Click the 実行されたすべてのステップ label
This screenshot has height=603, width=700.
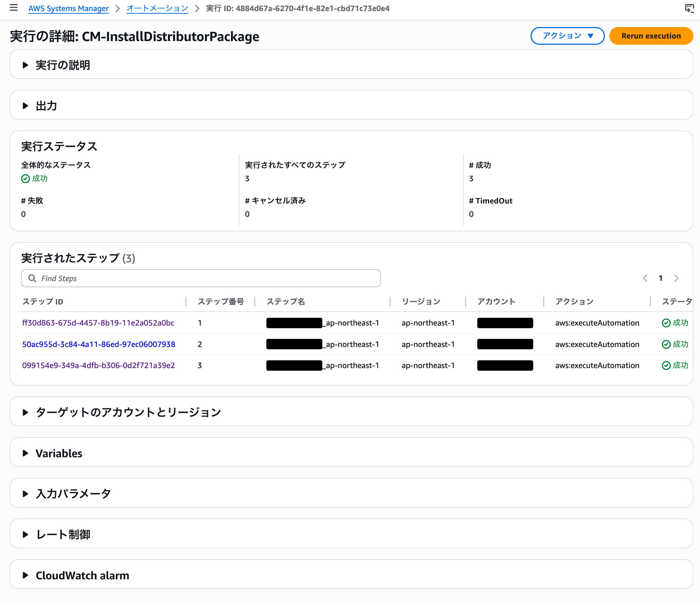coord(295,165)
